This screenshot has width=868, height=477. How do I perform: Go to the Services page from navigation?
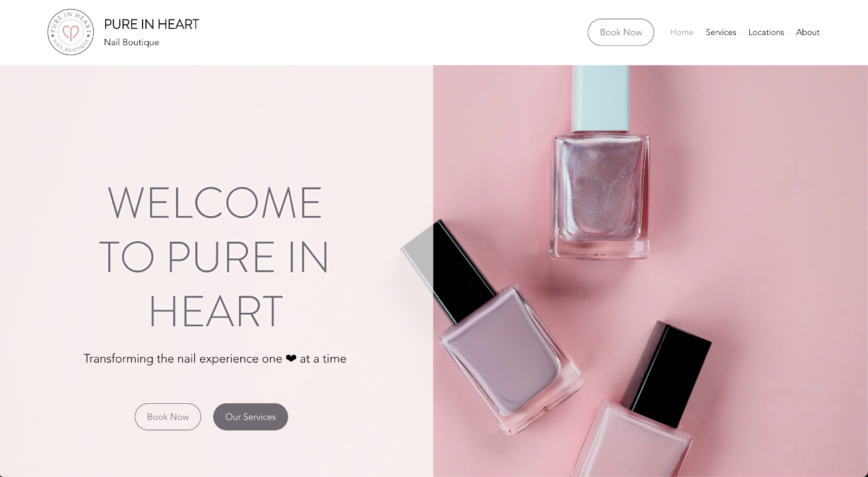coord(720,32)
